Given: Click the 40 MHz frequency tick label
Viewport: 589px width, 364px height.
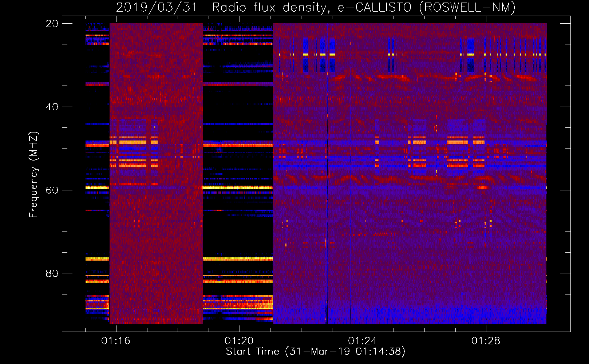Looking at the screenshot, I should [x=52, y=107].
